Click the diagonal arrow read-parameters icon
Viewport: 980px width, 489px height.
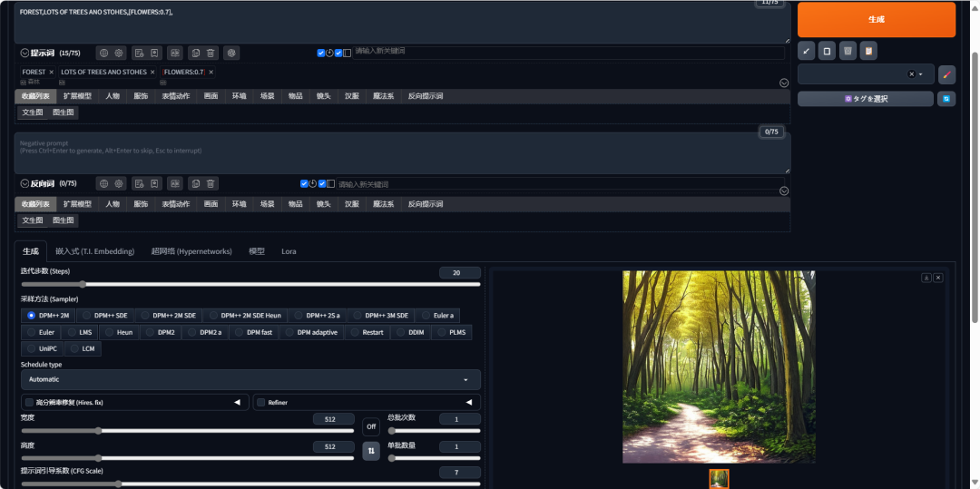pyautogui.click(x=807, y=51)
